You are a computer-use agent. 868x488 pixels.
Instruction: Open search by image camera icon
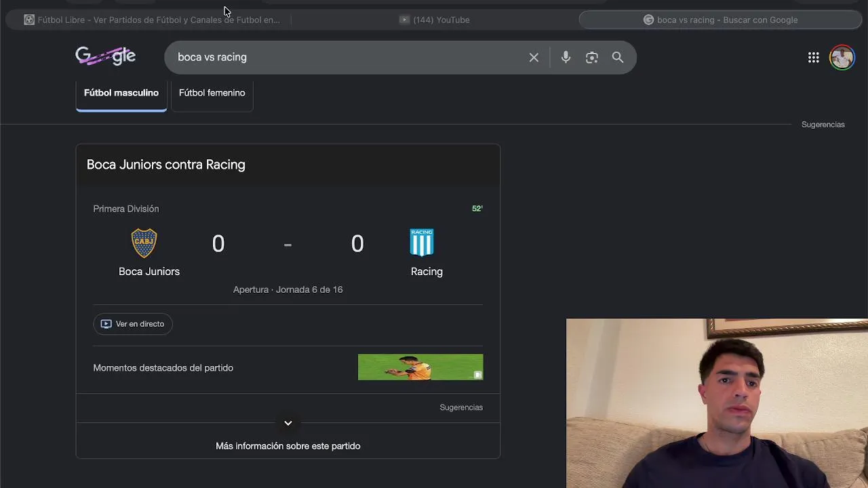point(592,58)
